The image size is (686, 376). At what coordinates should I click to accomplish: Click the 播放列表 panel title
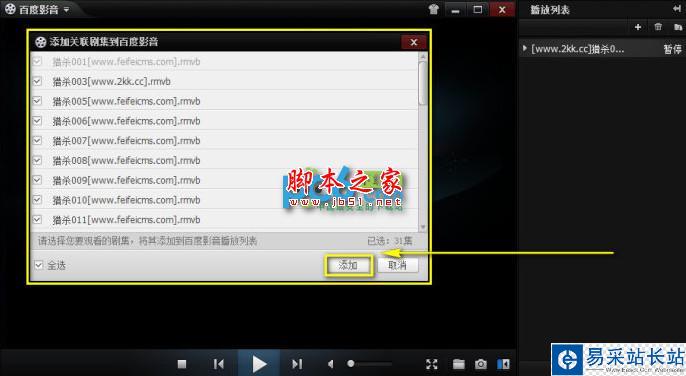pos(550,10)
